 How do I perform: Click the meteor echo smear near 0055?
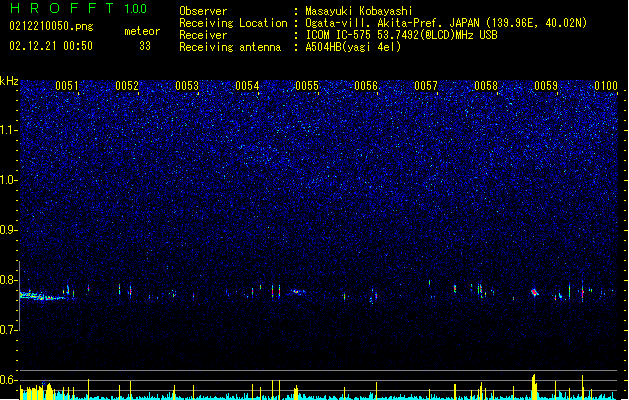pyautogui.click(x=298, y=292)
